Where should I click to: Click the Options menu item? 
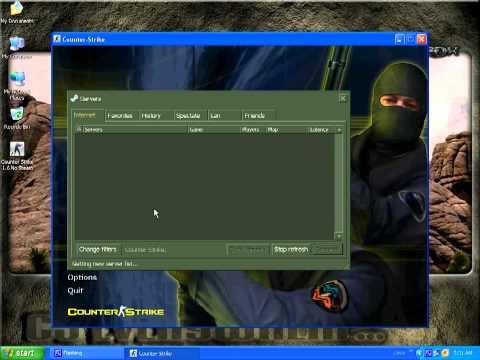[82, 277]
